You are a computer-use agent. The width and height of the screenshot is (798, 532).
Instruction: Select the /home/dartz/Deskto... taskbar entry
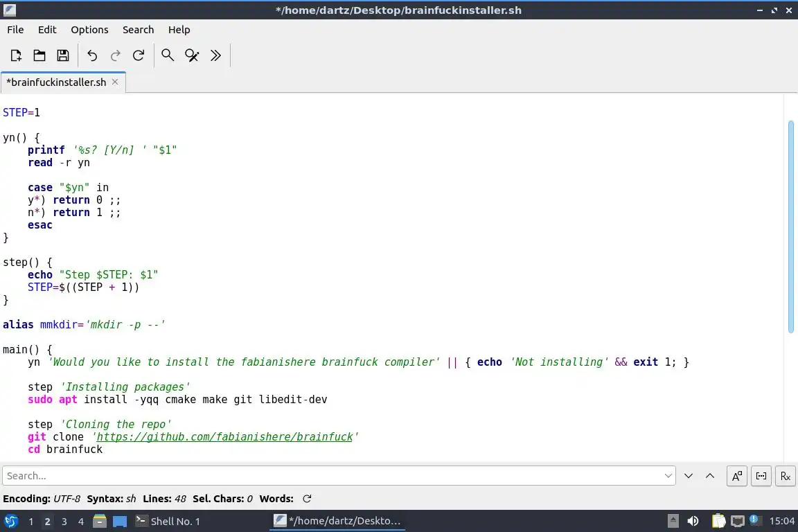[x=337, y=522]
